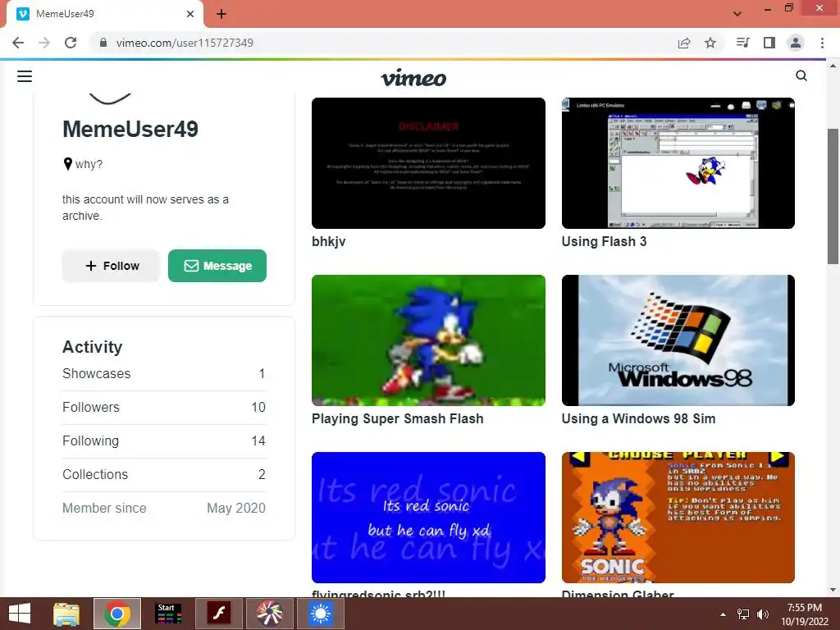Viewport: 840px width, 630px height.
Task: Click the Member since May 2020 text
Action: pos(164,508)
